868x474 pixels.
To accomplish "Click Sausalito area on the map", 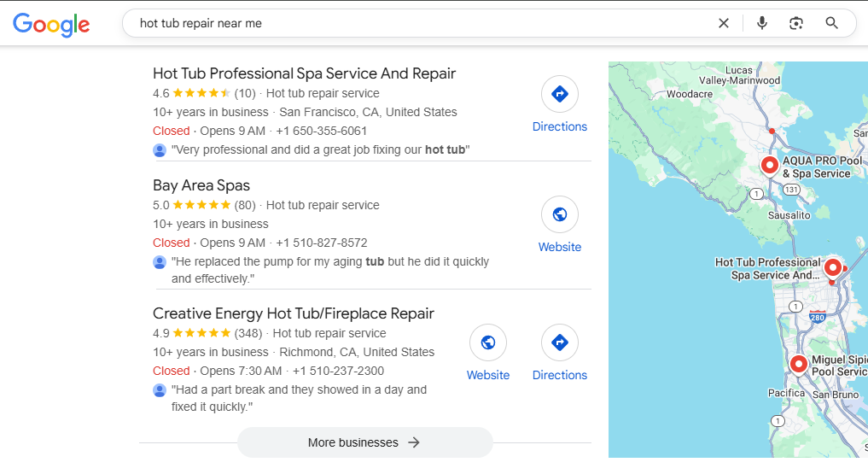I will pos(789,215).
